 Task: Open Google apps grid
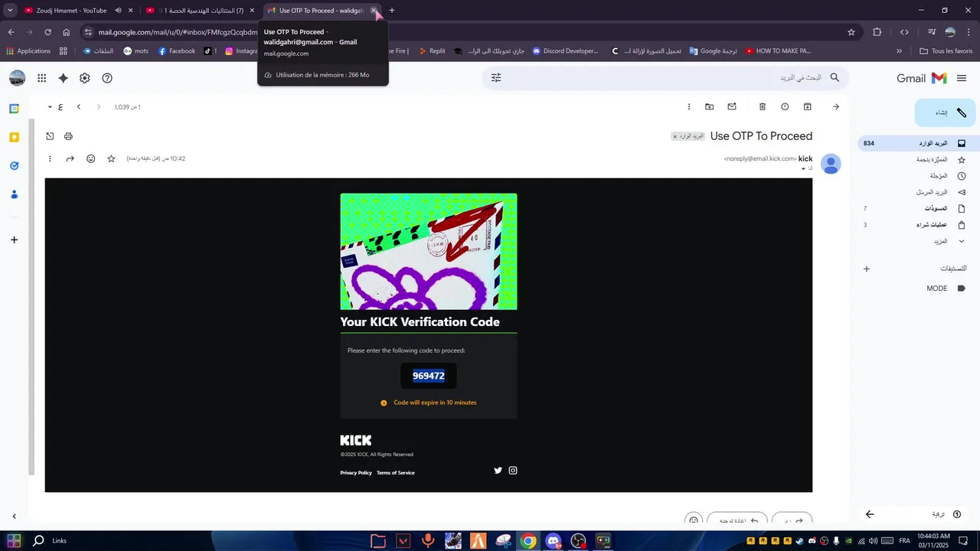tap(41, 78)
